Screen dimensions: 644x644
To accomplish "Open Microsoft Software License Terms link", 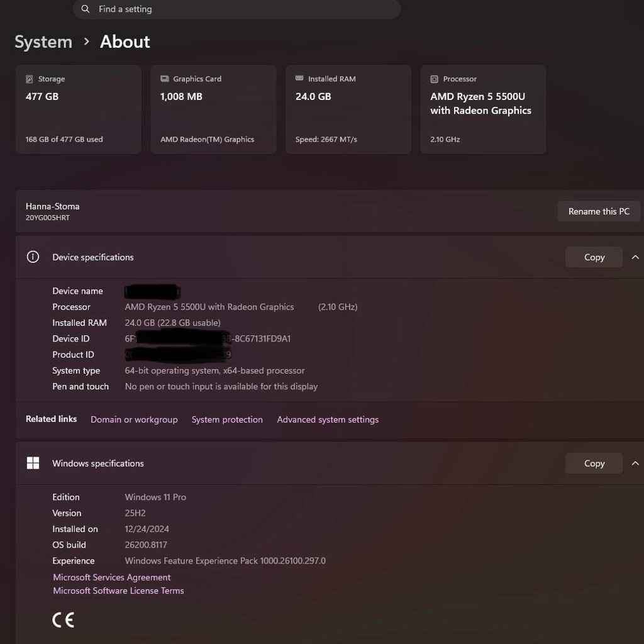I will 118,591.
